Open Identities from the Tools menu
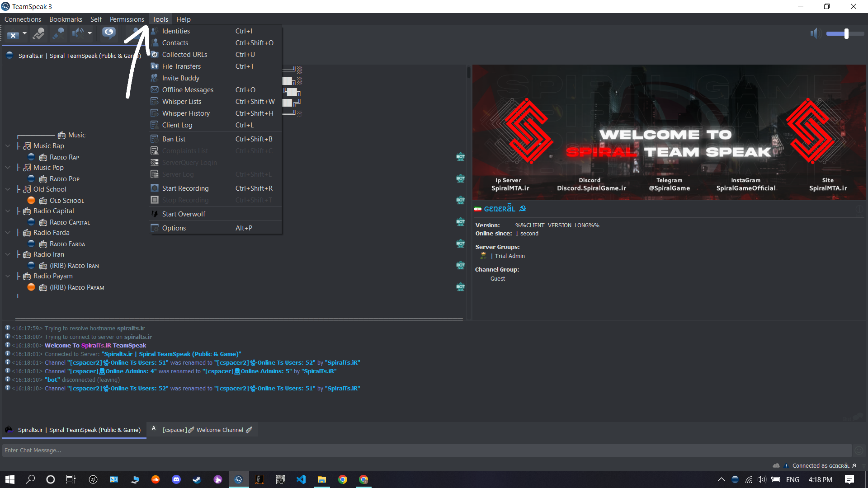868x488 pixels. point(176,31)
